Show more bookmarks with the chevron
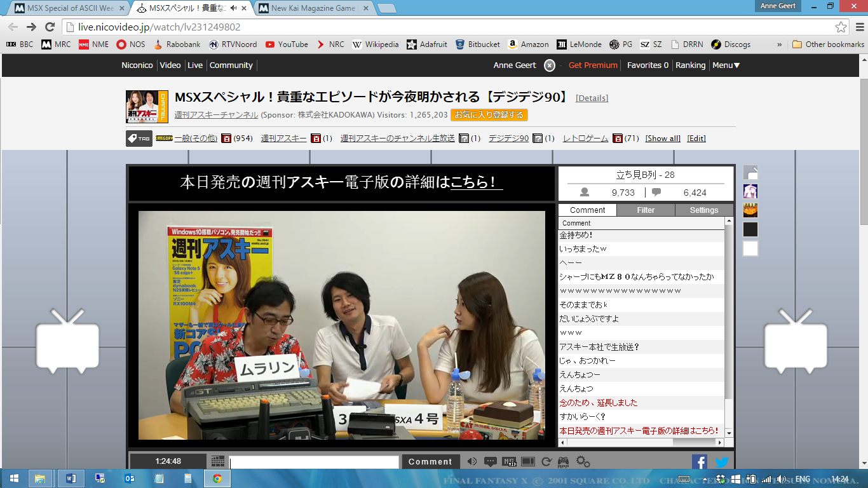The height and width of the screenshot is (488, 868). pyautogui.click(x=780, y=44)
